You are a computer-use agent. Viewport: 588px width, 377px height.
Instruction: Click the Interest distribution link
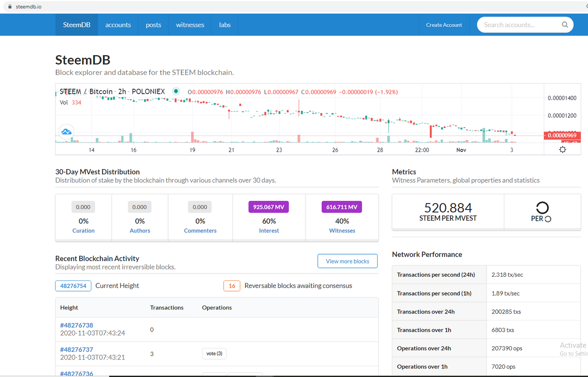tap(269, 231)
